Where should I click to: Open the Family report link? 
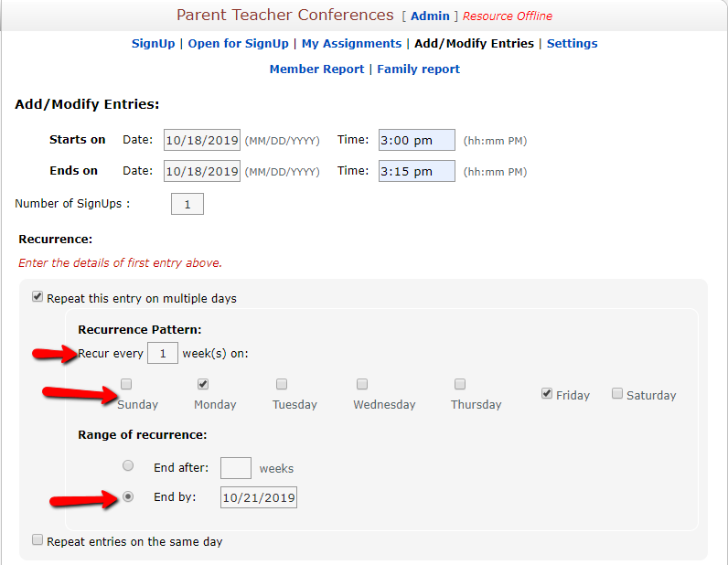[x=418, y=69]
